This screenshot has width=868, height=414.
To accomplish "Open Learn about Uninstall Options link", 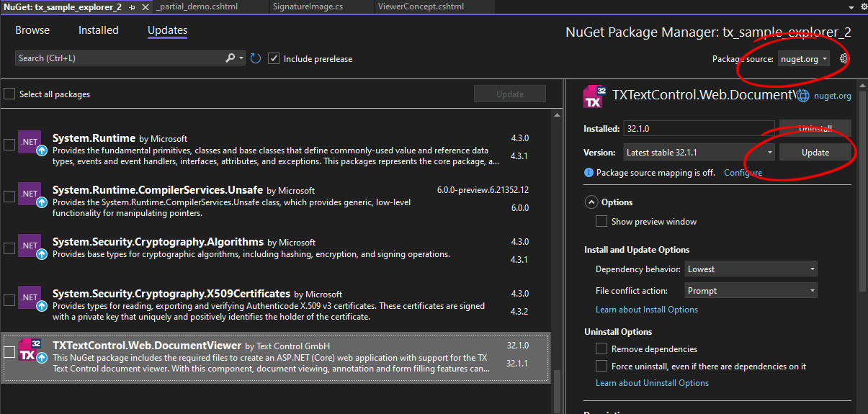I will (652, 383).
